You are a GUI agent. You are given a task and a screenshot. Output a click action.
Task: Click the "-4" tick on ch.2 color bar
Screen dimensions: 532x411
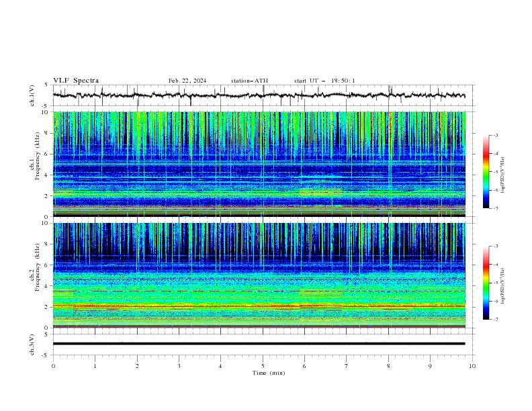[495, 265]
